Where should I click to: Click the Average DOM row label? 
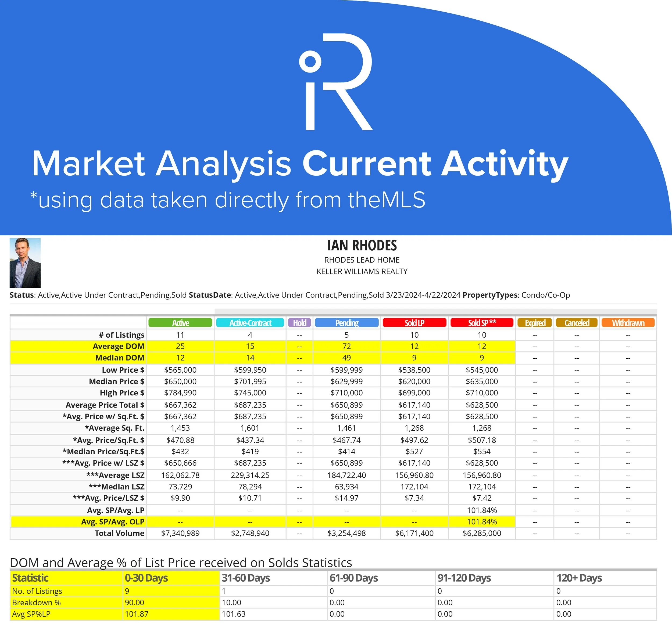(118, 346)
